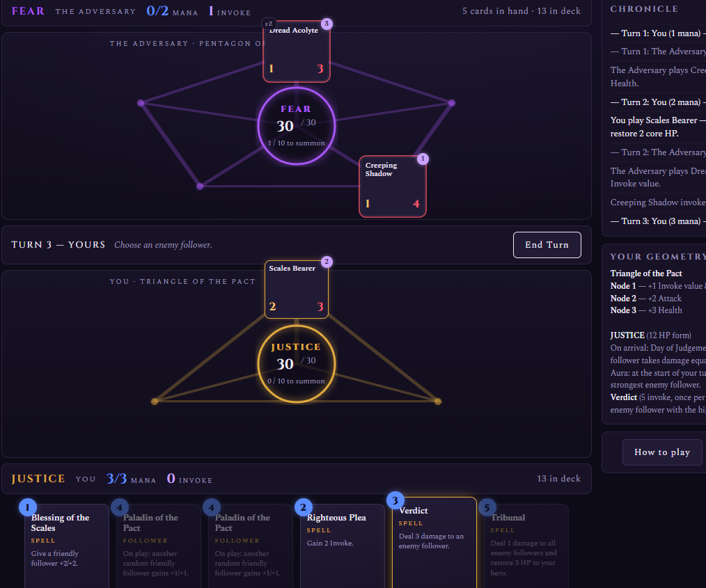Click the player's '13 in deck' counter
Viewport: 706px width, 588px height.
click(558, 479)
